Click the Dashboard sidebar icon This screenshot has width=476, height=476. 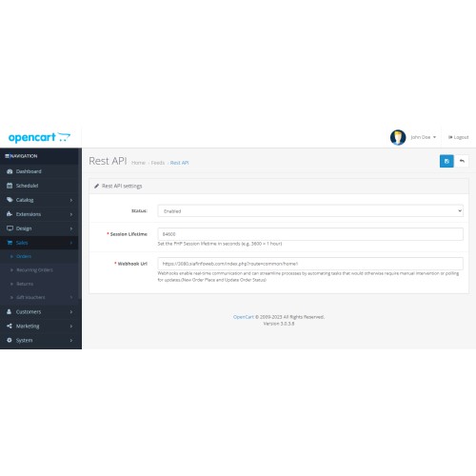[x=10, y=171]
